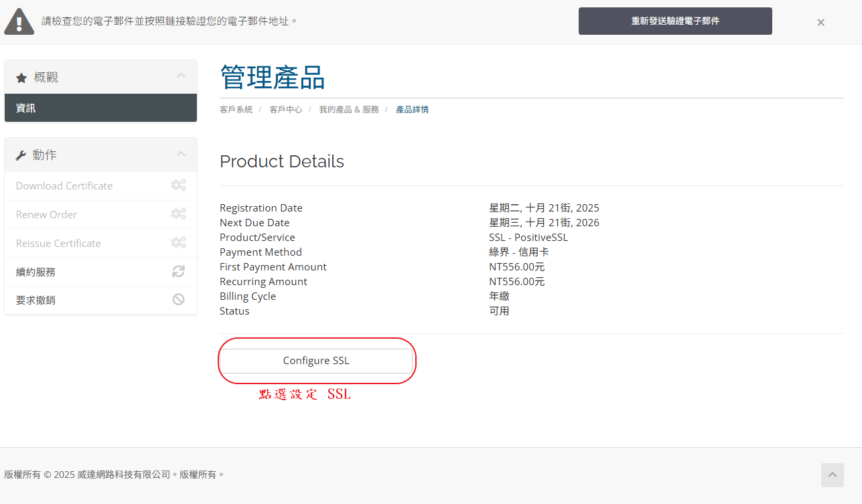Collapse the 概觀 sidebar panel chevron
Image resolution: width=862 pixels, height=504 pixels.
pos(181,76)
